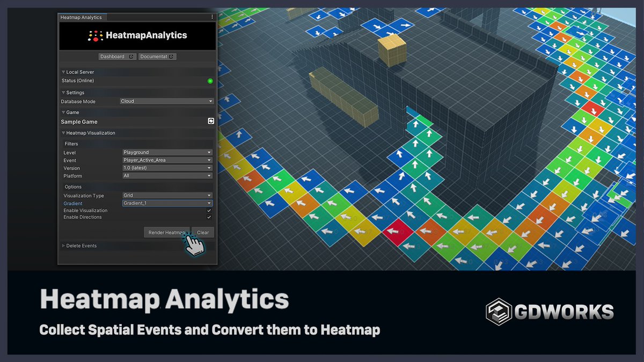644x362 pixels.
Task: Click the Clear button
Action: tap(203, 232)
